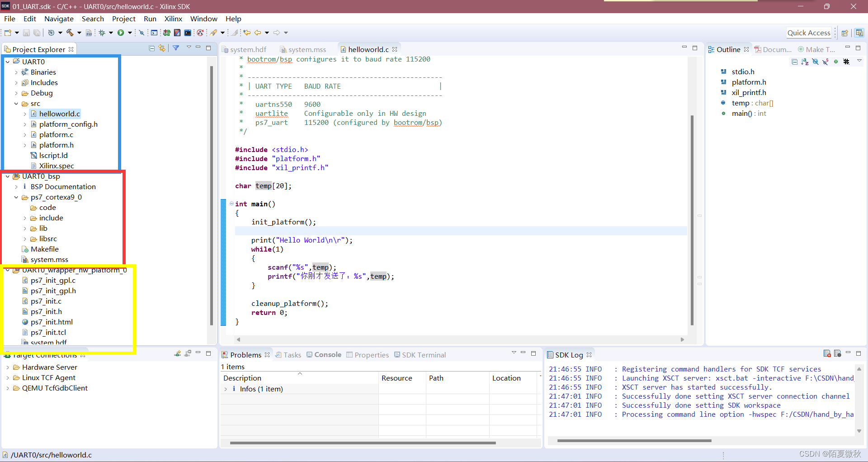Image resolution: width=868 pixels, height=462 pixels.
Task: Expand the Hardware Server connection node
Action: pyautogui.click(x=8, y=367)
